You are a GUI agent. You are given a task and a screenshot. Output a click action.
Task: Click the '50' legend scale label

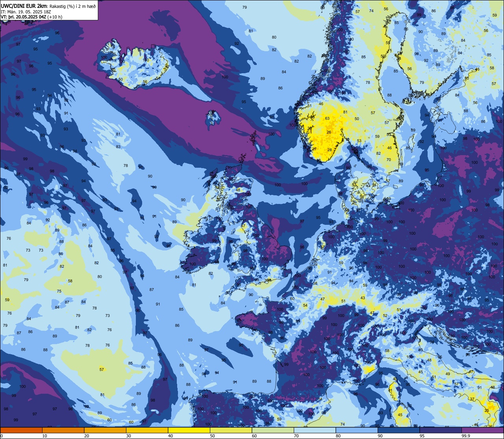click(213, 436)
